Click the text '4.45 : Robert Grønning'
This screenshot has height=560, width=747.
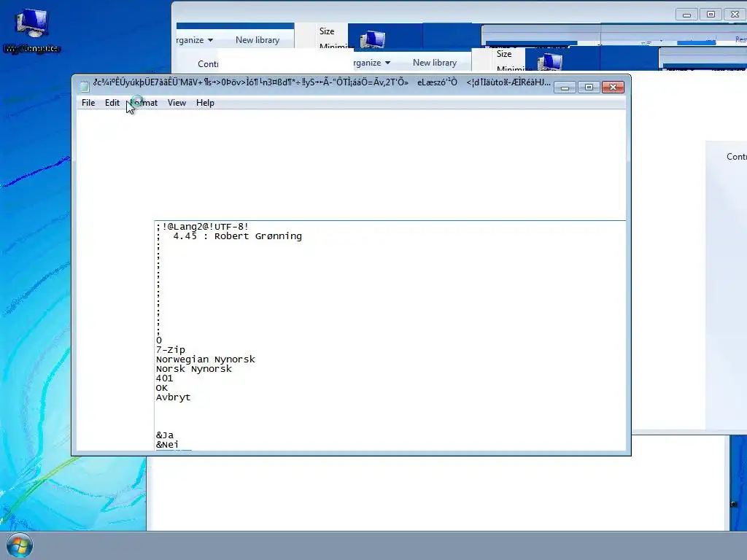(x=237, y=236)
